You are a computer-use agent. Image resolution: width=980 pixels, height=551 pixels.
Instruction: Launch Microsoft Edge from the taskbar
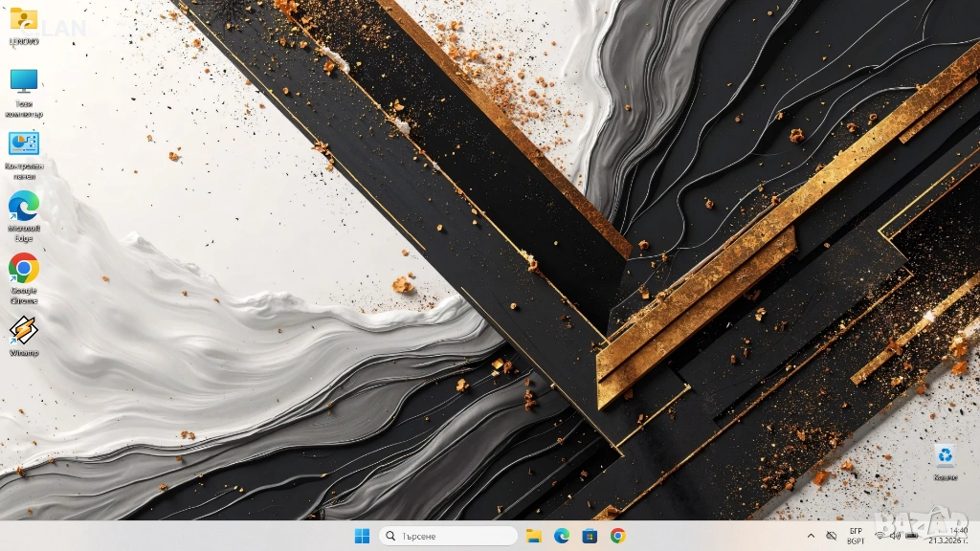(x=562, y=536)
